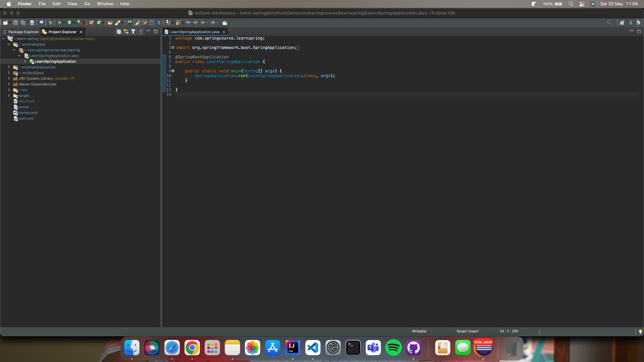Click the Last Edit Location arrow
Image resolution: width=644 pixels, height=362 pixels.
[x=188, y=22]
